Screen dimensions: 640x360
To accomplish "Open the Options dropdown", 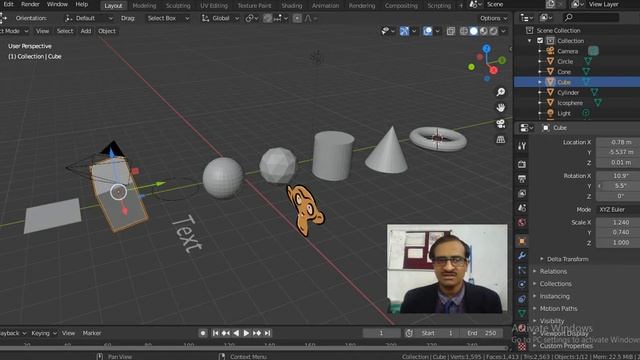I will pos(493,18).
